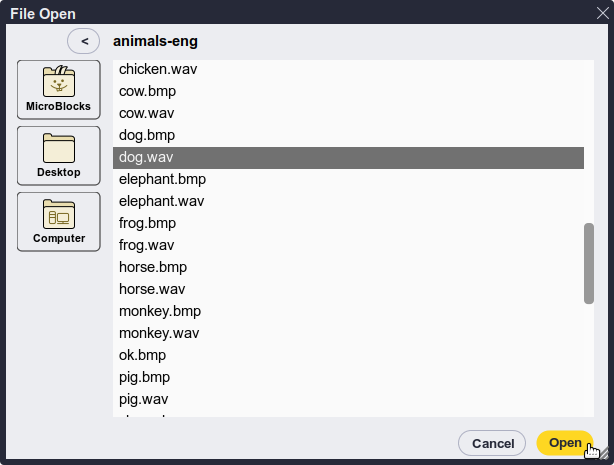Select the Computer location shortcut
Image resolution: width=614 pixels, height=465 pixels.
[59, 222]
